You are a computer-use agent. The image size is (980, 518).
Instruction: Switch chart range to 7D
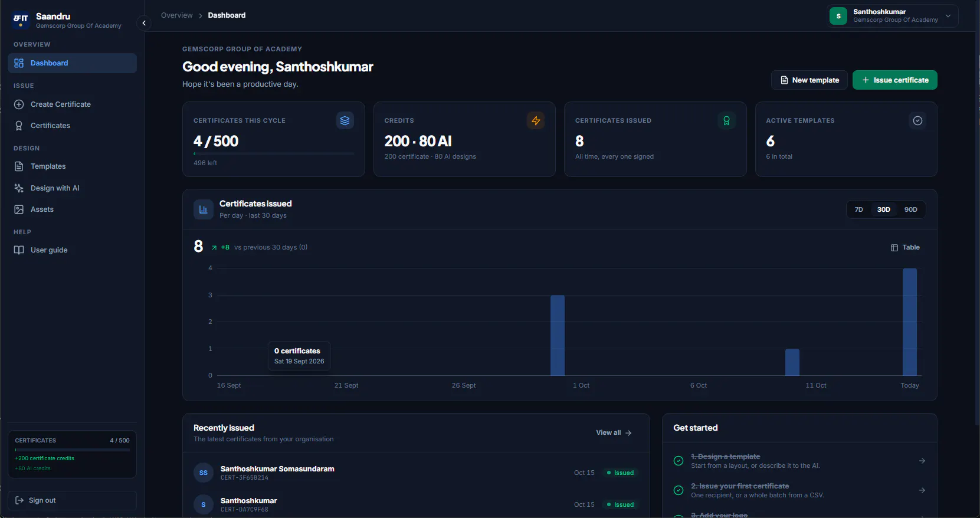(859, 209)
